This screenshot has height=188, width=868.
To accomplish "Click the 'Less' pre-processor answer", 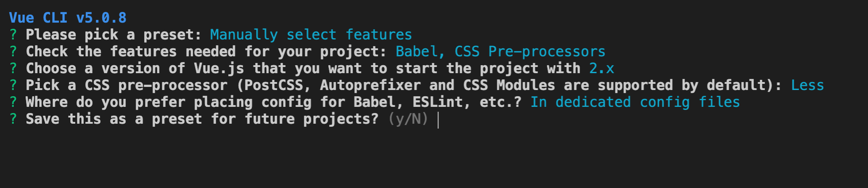I will click(807, 85).
